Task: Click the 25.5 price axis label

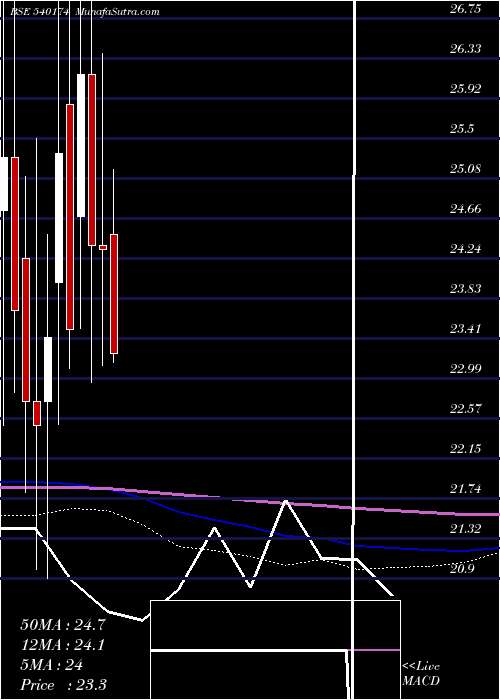Action: [x=462, y=129]
